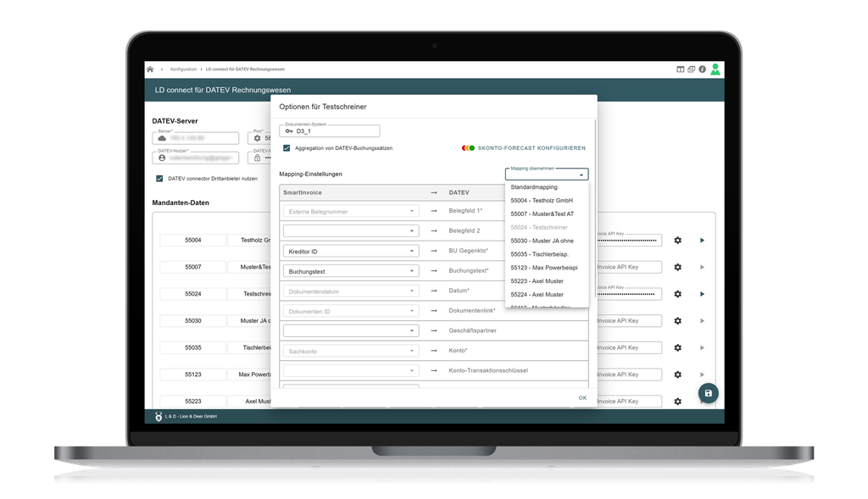868x499 pixels.
Task: Click play arrow for client 55024
Action: click(x=702, y=294)
